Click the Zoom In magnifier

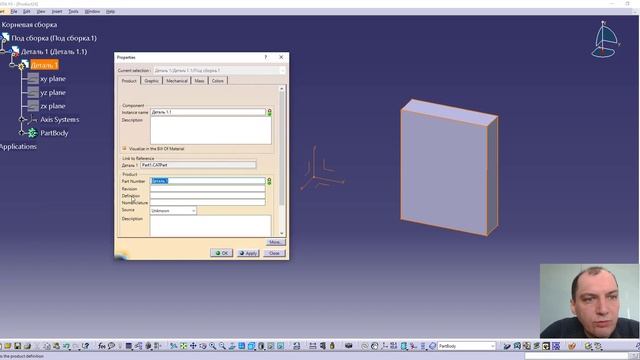tap(213, 346)
